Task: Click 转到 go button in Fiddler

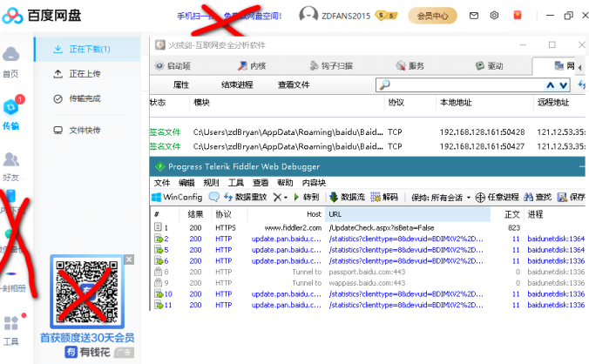Action: point(307,197)
